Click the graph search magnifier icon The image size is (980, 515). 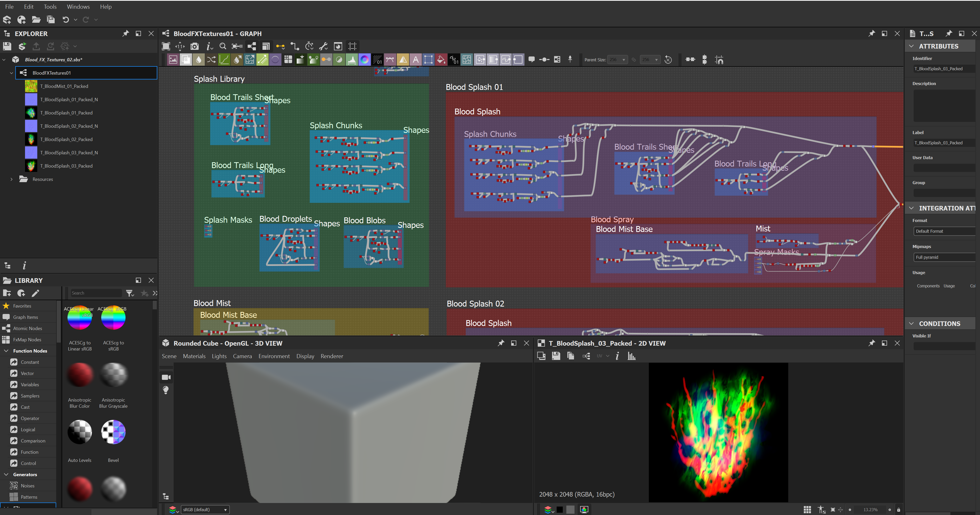click(x=223, y=46)
